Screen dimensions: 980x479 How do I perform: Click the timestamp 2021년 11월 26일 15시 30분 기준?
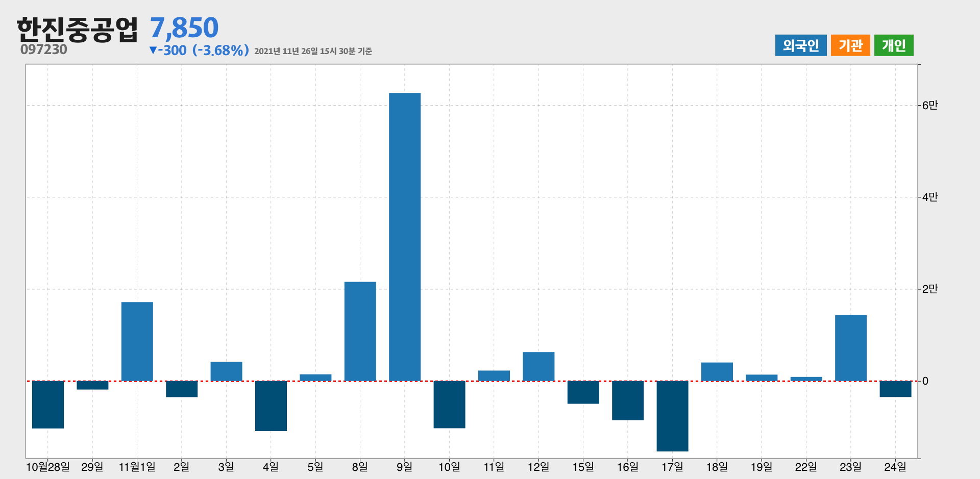pos(313,51)
